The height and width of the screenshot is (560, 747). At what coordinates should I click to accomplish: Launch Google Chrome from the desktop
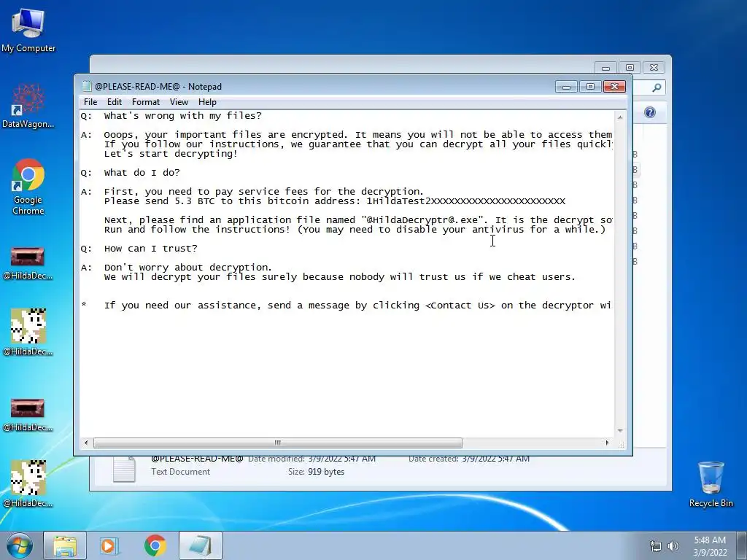(28, 186)
